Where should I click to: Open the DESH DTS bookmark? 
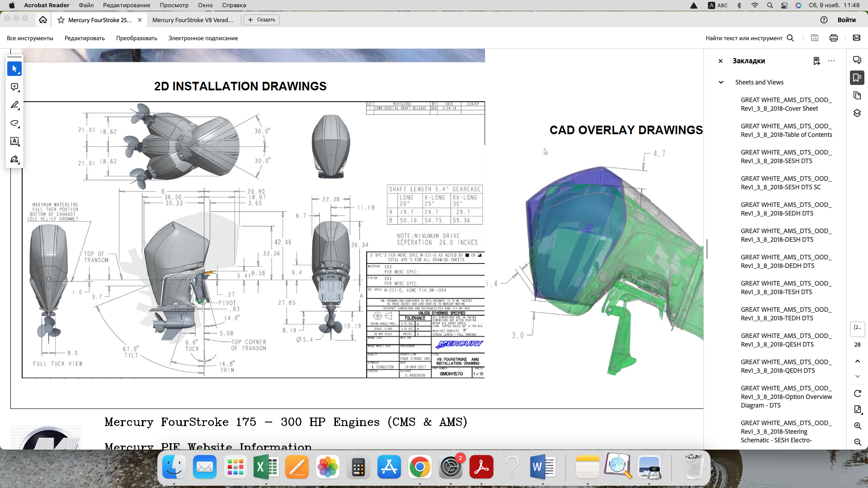click(786, 235)
